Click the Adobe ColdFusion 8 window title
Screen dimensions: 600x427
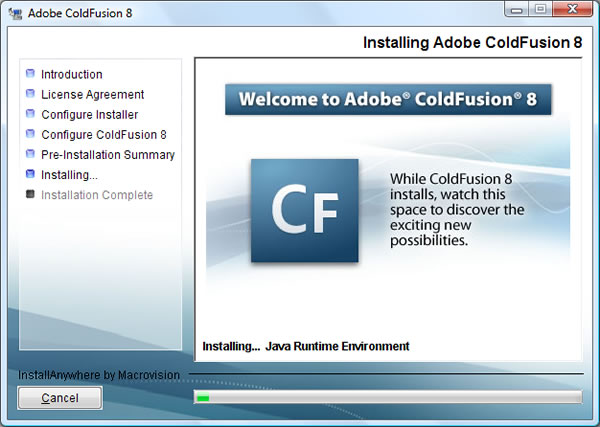80,13
